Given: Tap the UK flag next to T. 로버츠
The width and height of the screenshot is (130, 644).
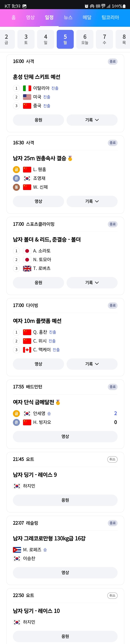Looking at the screenshot, I should (27, 269).
